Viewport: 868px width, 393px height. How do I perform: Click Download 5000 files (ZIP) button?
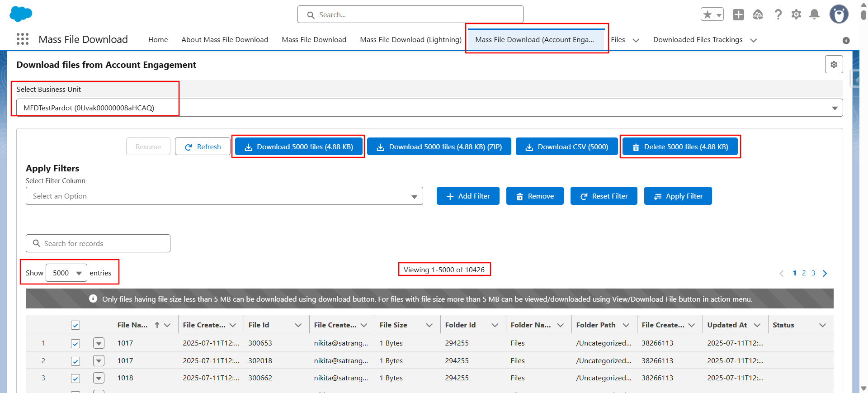[x=439, y=147]
